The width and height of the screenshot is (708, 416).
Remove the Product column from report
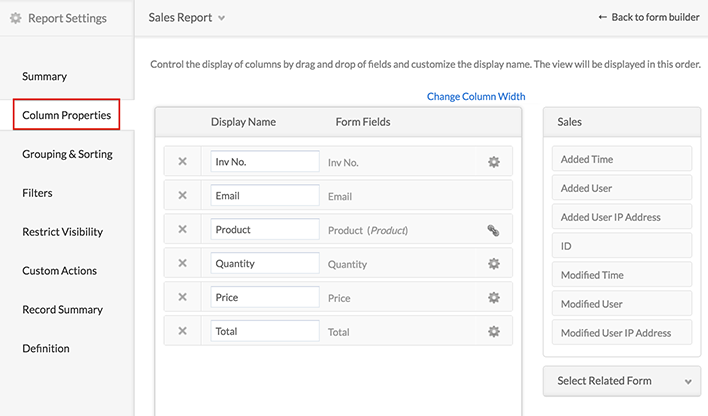(x=182, y=230)
